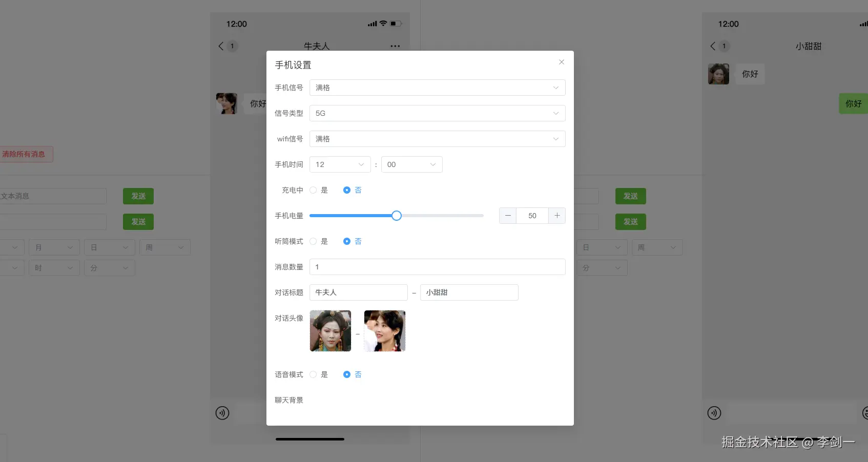
Task: Tap the voice icon in 小甜甜 chat footer
Action: (714, 413)
